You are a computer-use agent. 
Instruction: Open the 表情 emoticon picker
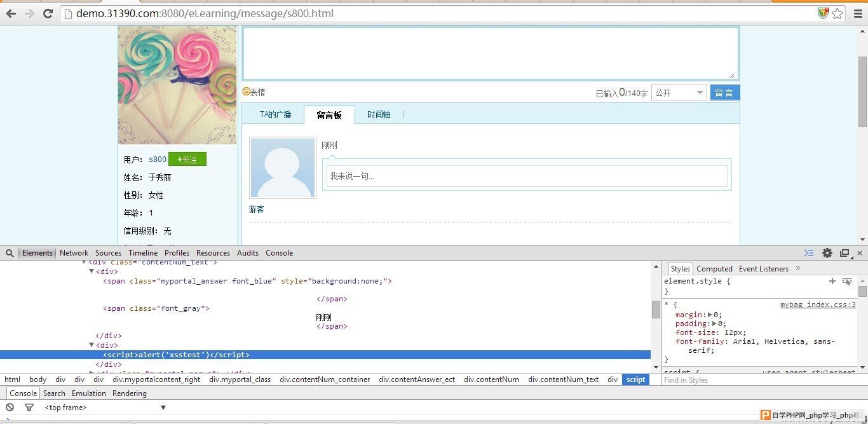click(x=254, y=92)
